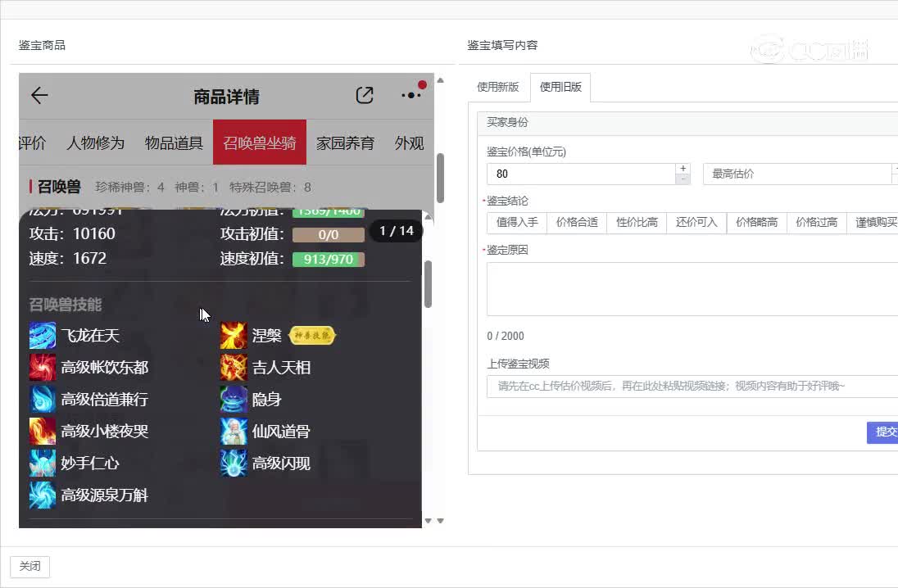Select the 高级闪现 skill icon

click(x=234, y=464)
